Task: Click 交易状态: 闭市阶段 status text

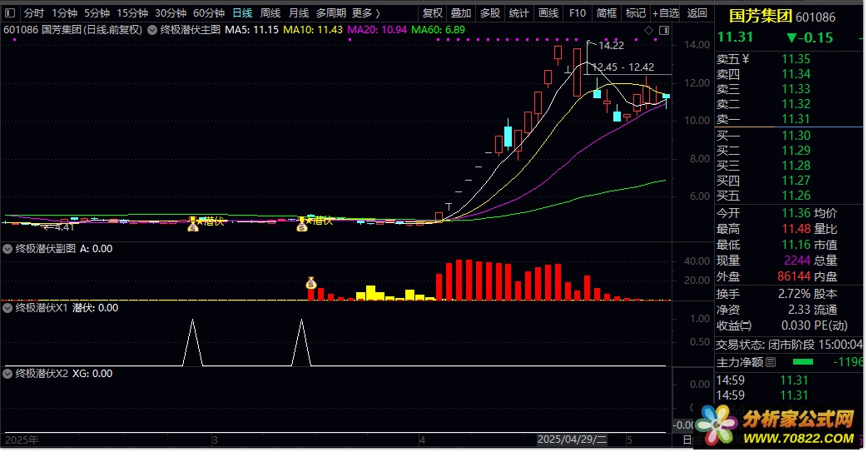Action: (765, 345)
